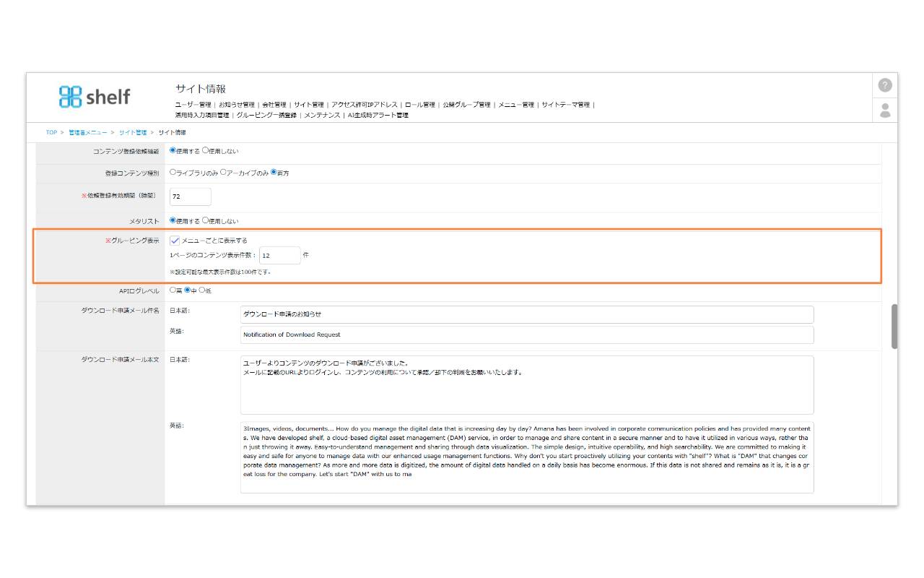The height and width of the screenshot is (578, 924).
Task: Set APIログレベル to 低
Action: [x=201, y=290]
